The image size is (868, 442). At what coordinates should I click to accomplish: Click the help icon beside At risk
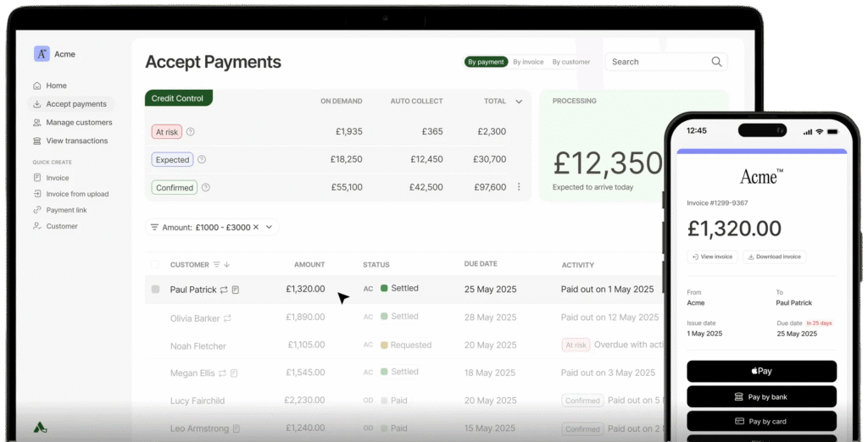tap(191, 131)
